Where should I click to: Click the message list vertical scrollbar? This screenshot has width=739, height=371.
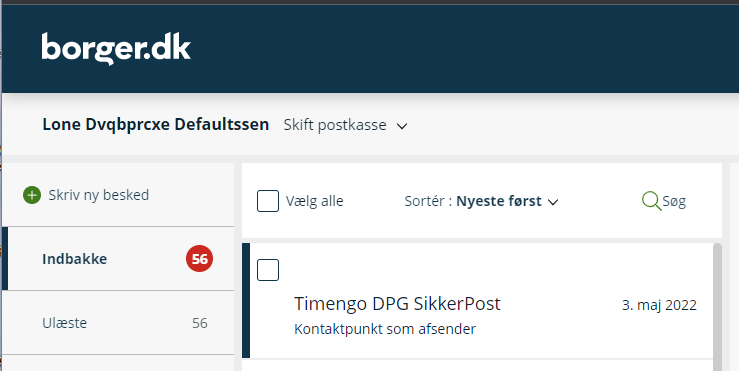(x=717, y=306)
